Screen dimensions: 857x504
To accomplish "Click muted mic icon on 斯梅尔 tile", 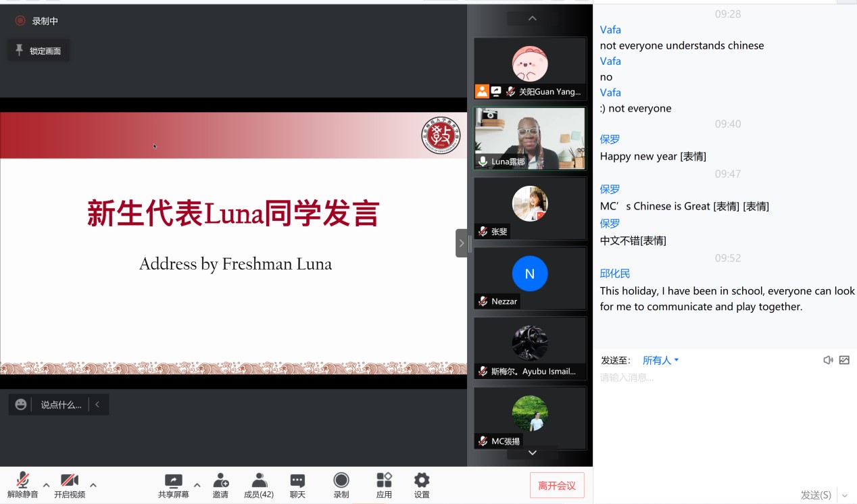I will pos(483,371).
